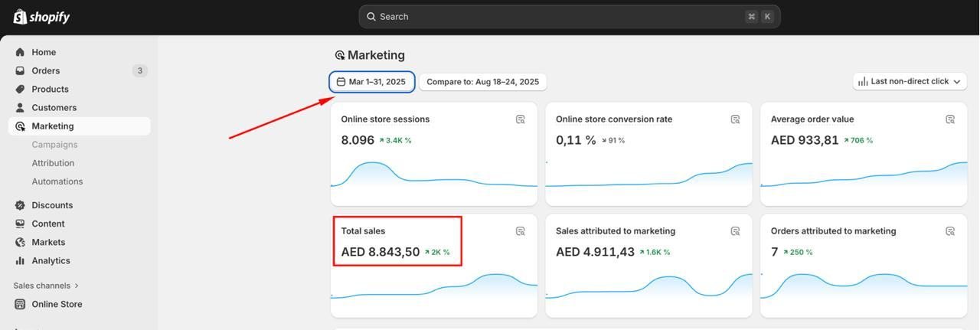Open Home in the sidebar
Image resolution: width=980 pixels, height=330 pixels.
coord(80,52)
